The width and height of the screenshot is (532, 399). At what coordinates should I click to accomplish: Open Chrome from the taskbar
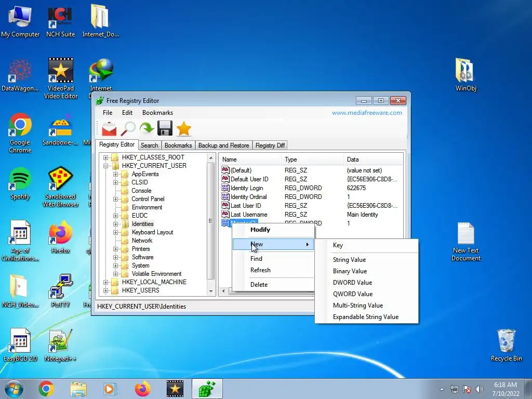tap(46, 389)
